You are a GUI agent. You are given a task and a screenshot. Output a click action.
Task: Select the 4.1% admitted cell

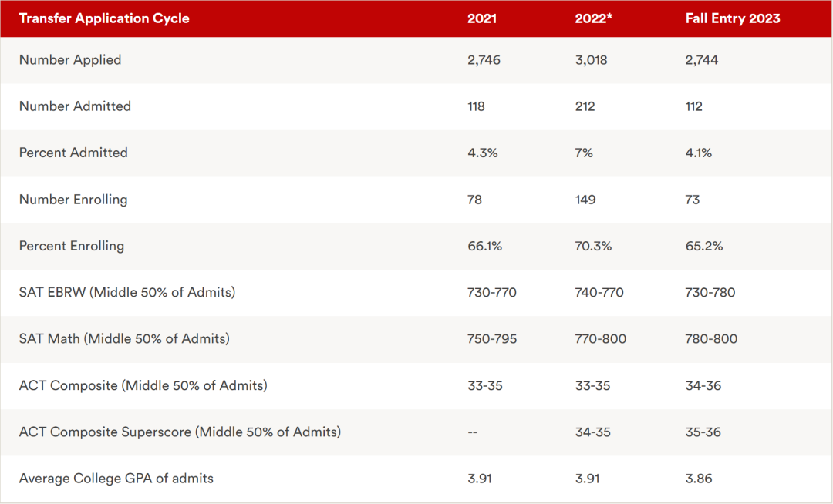click(x=699, y=153)
